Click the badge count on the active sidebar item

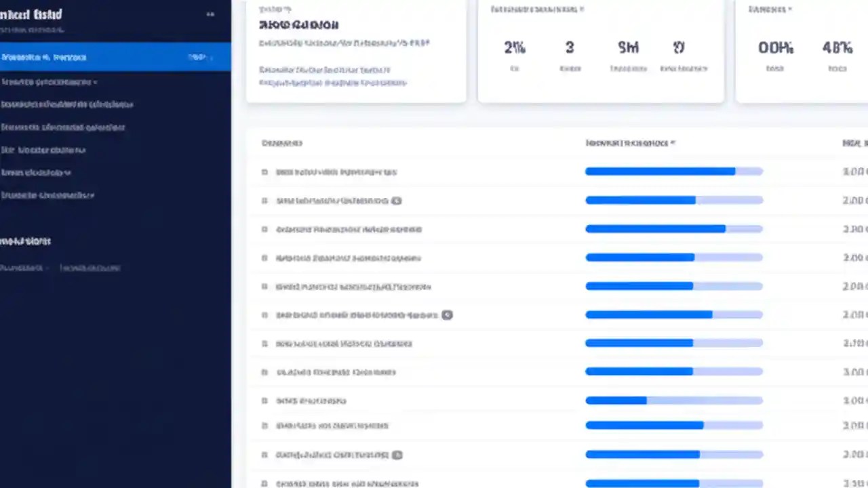point(197,57)
